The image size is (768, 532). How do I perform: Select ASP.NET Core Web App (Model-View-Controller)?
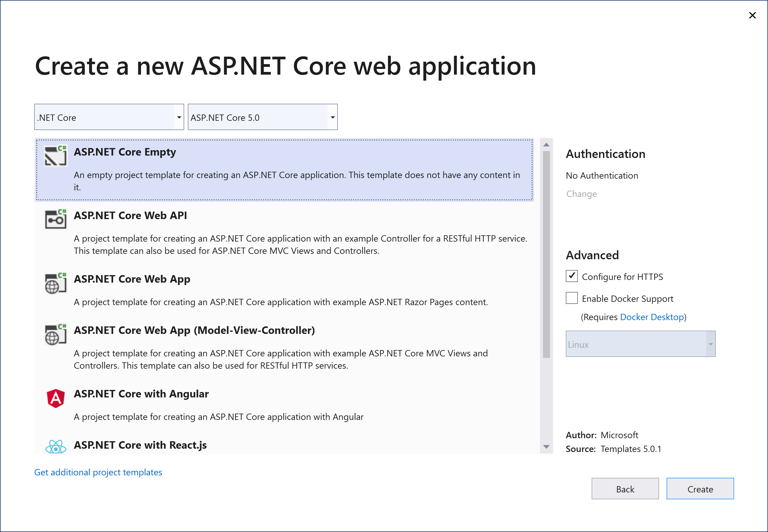coord(194,330)
